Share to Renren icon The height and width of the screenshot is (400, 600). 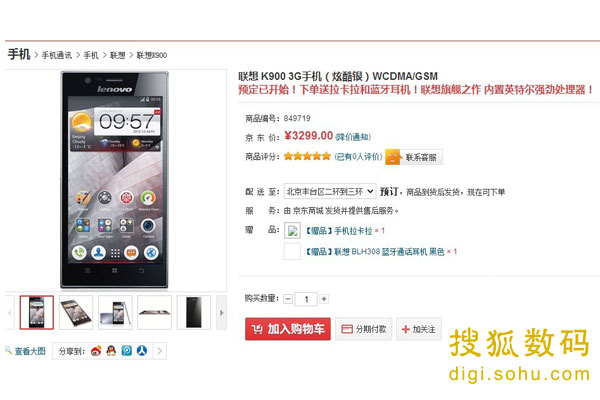[142, 351]
